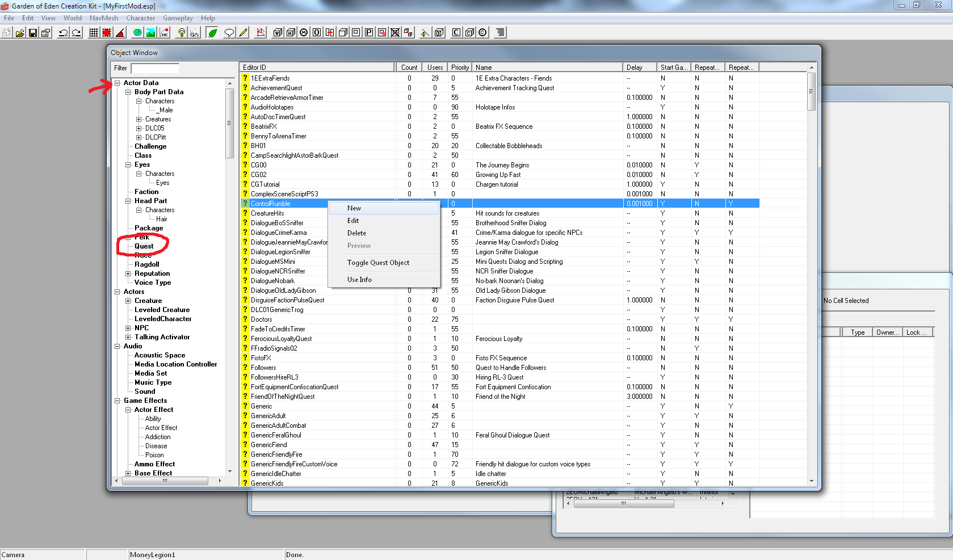This screenshot has width=953, height=560.
Task: Open the Gameplay menu
Action: coord(178,18)
